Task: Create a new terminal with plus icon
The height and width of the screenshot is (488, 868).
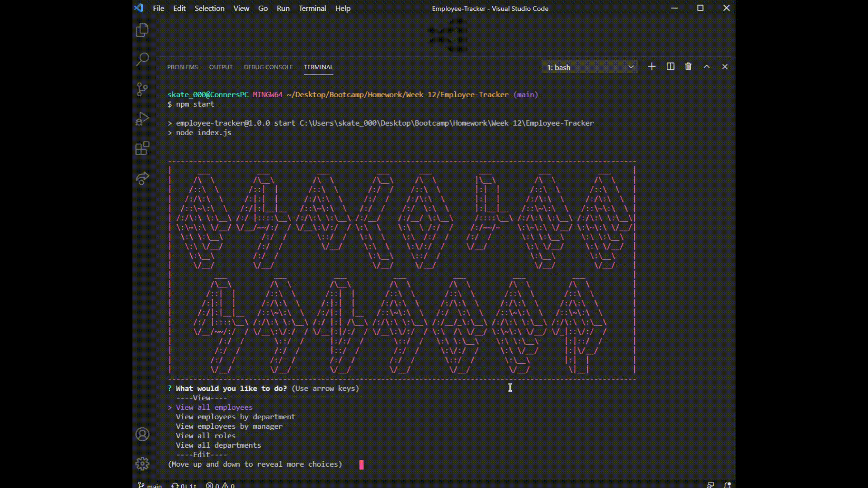Action: click(651, 67)
